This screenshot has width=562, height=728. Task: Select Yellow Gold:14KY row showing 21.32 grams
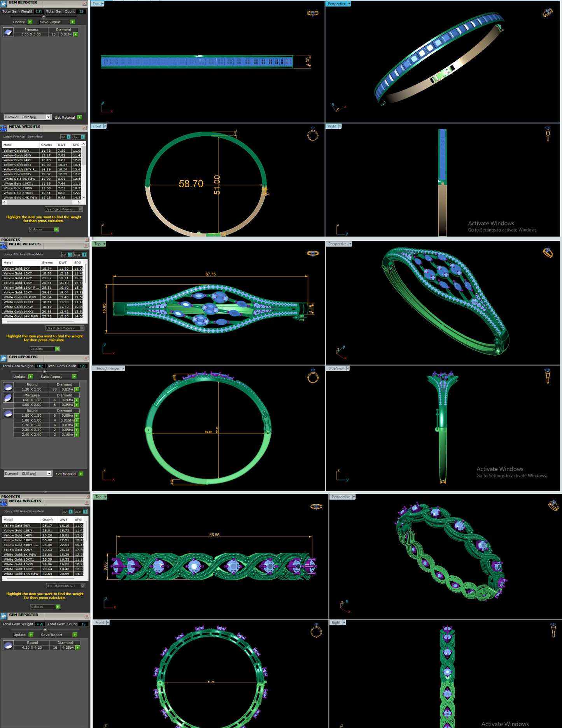43,278
